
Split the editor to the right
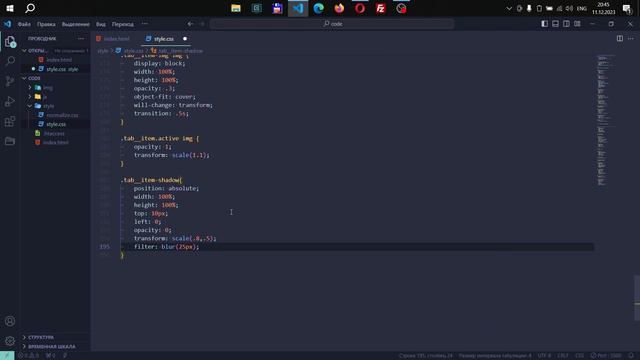coord(620,38)
